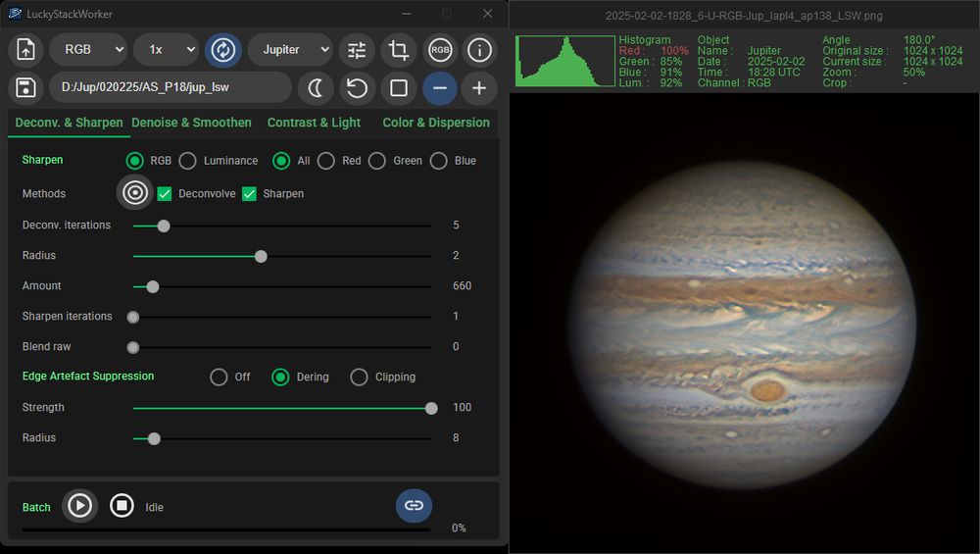Click the 'Edge Artefact Suppression' heading
Viewport: 980px width, 554px height.
click(88, 376)
